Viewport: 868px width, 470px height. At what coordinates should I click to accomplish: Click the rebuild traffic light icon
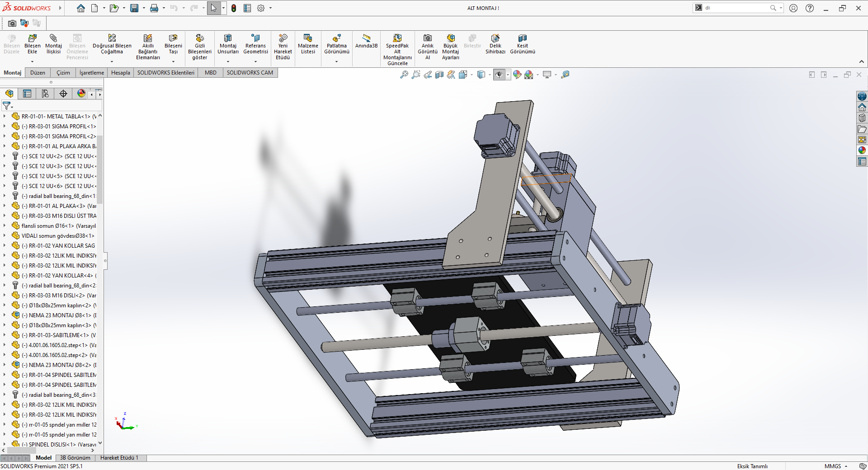[x=234, y=8]
